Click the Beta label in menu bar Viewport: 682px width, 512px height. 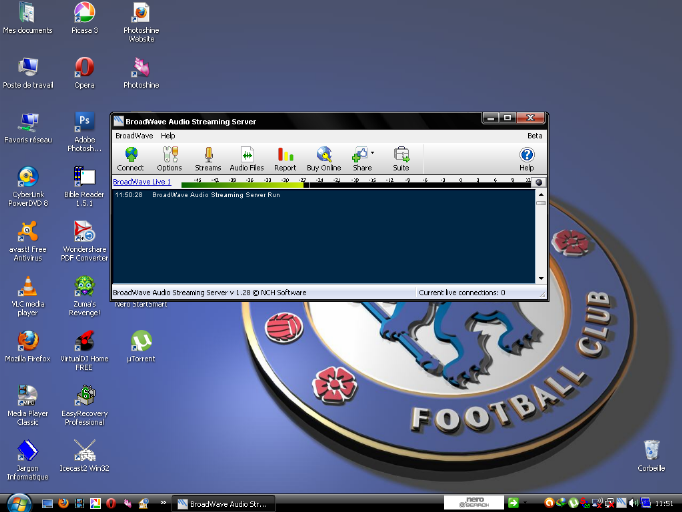[534, 135]
